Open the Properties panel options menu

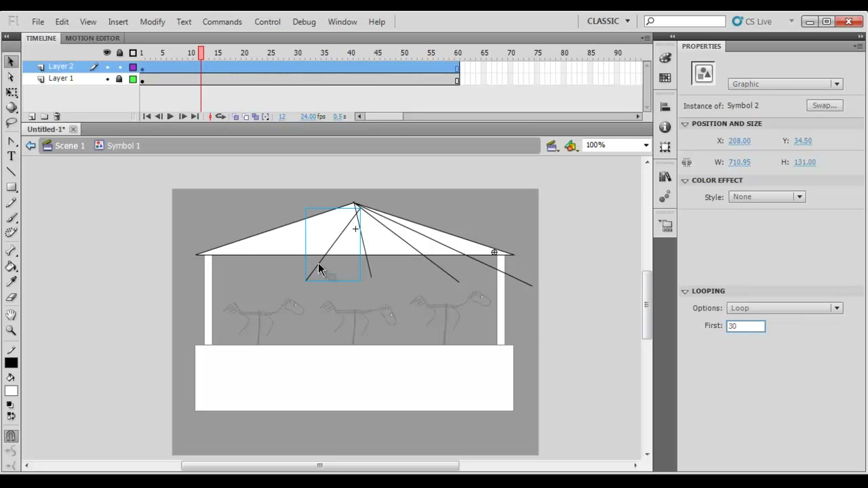(x=859, y=46)
